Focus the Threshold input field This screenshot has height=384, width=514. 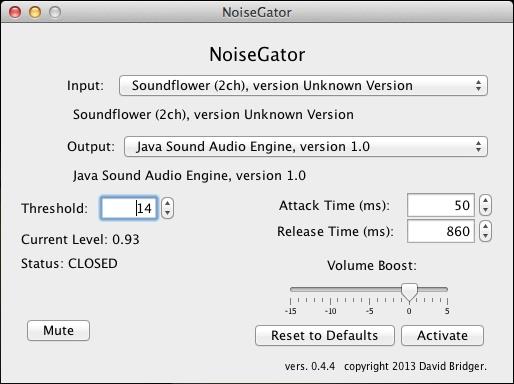pyautogui.click(x=129, y=208)
